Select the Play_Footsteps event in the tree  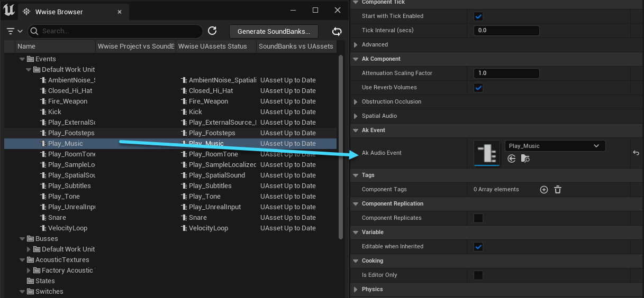[71, 133]
